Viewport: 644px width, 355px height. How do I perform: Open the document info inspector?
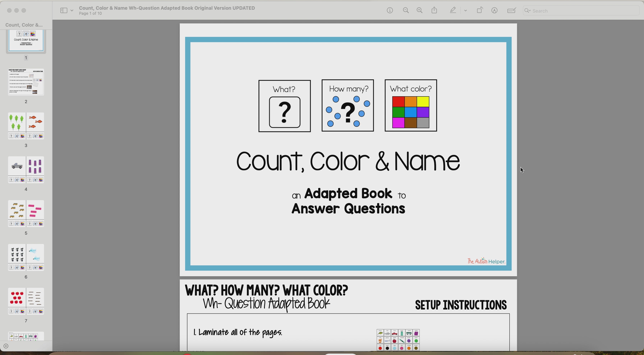(x=390, y=10)
